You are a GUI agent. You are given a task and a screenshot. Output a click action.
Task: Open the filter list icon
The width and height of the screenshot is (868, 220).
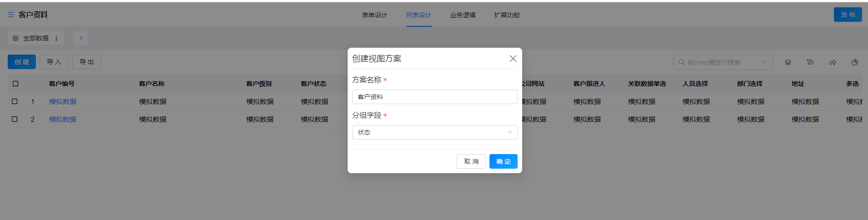pyautogui.click(x=810, y=62)
